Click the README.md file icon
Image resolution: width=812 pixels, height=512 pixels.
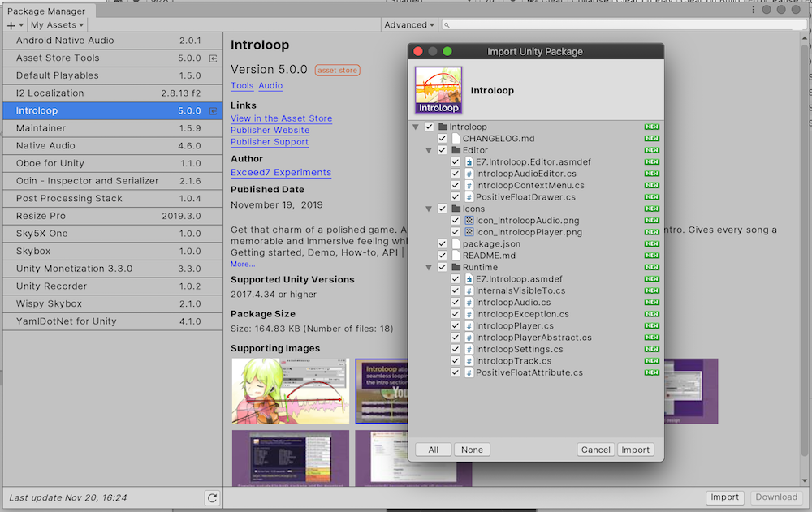point(456,256)
